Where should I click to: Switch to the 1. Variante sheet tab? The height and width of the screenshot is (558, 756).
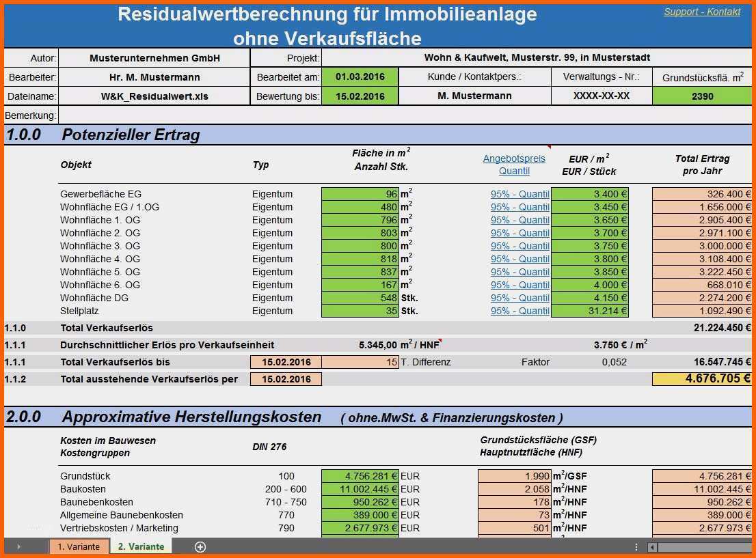(79, 546)
